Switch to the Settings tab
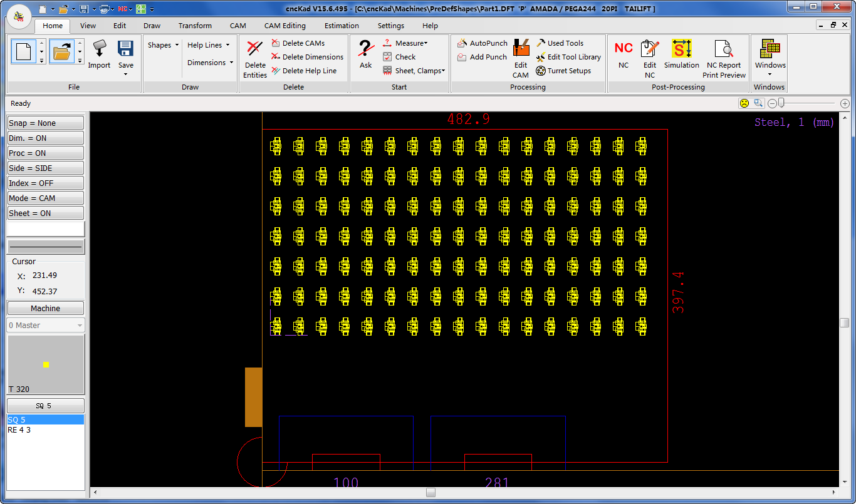The image size is (856, 504). tap(391, 26)
